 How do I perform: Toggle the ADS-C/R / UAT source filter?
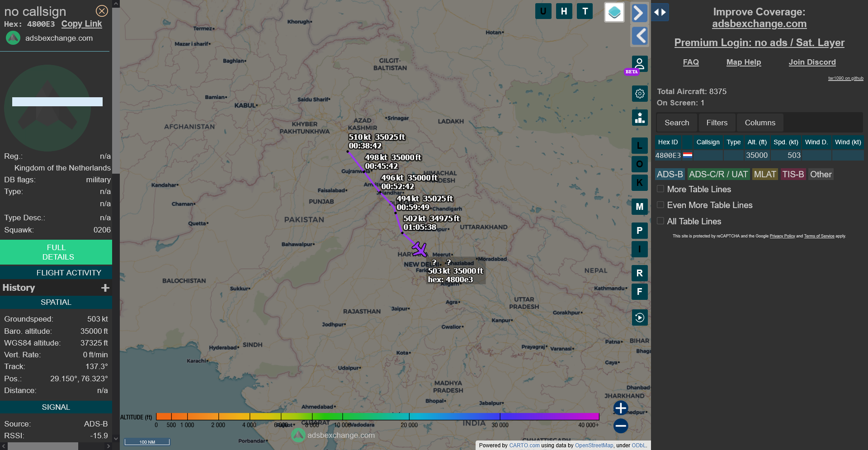[718, 174]
